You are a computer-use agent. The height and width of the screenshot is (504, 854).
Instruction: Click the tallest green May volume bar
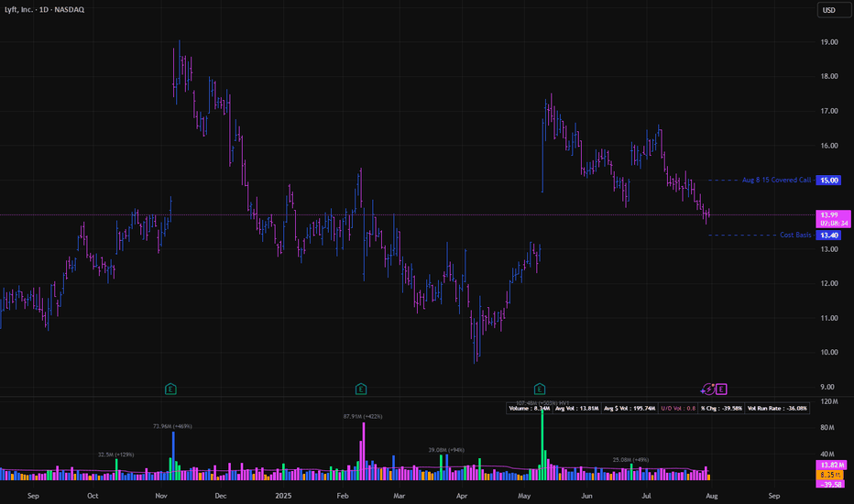pos(542,444)
